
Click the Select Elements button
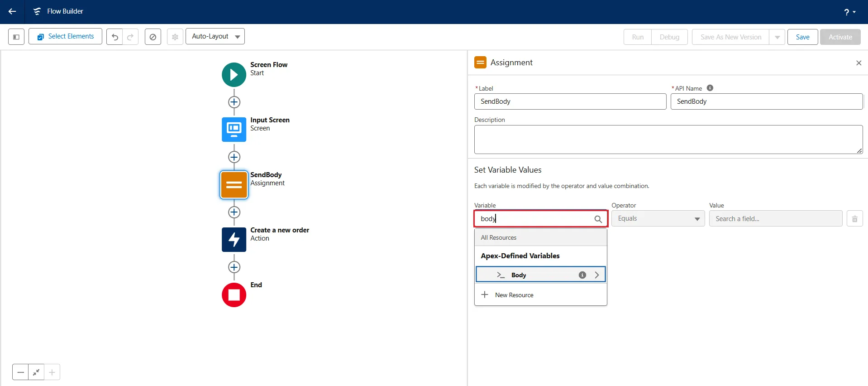point(66,36)
